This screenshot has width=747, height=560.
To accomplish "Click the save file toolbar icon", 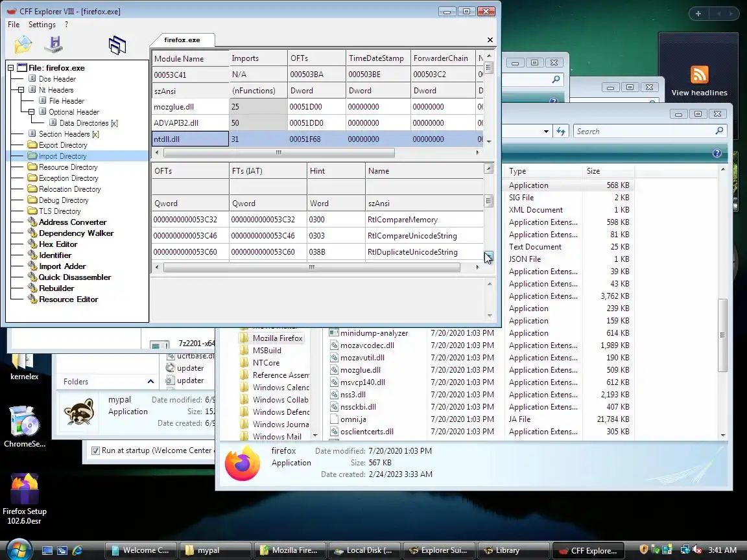I will click(54, 44).
